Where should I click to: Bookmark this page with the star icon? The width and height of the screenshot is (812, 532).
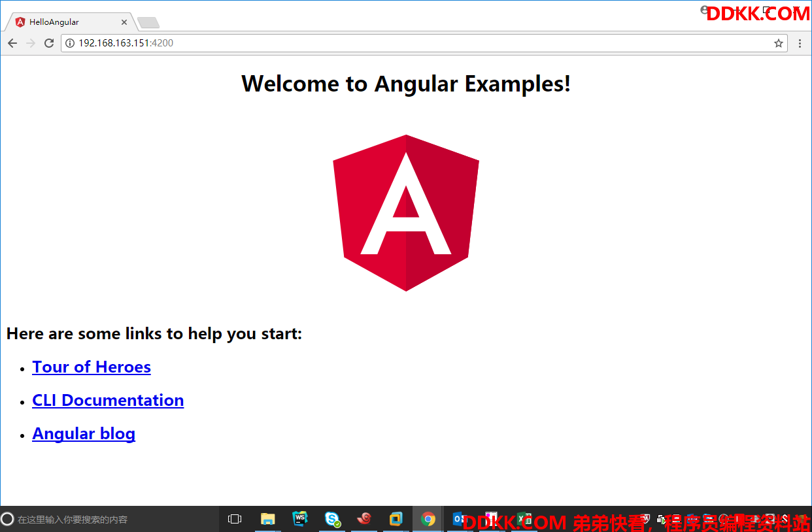[x=779, y=43]
